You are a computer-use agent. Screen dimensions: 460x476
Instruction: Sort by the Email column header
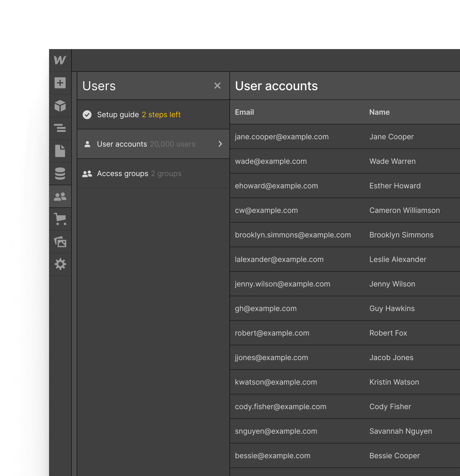[x=244, y=112]
